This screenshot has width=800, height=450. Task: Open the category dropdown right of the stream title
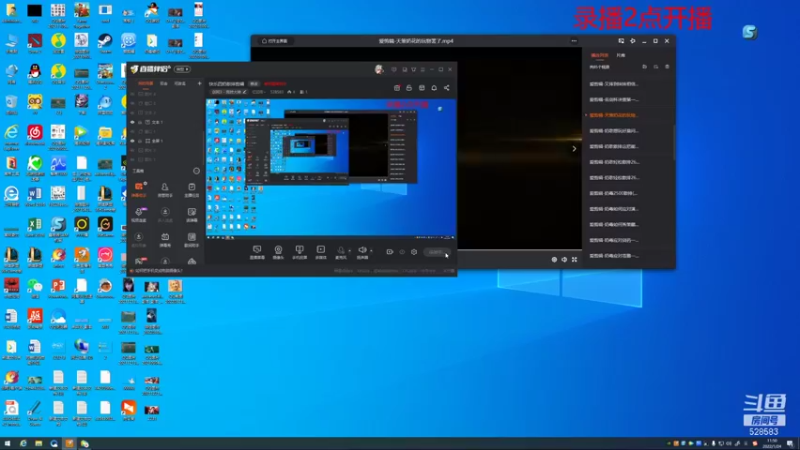tap(259, 92)
